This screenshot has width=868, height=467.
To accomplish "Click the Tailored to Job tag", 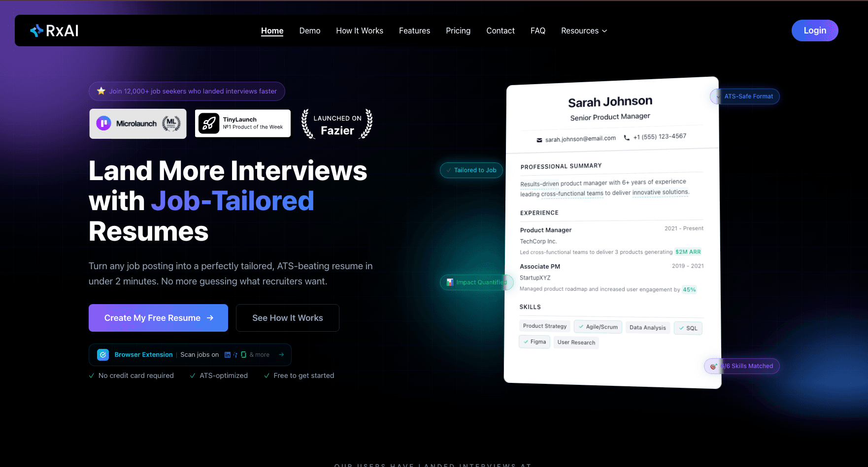I will point(471,170).
